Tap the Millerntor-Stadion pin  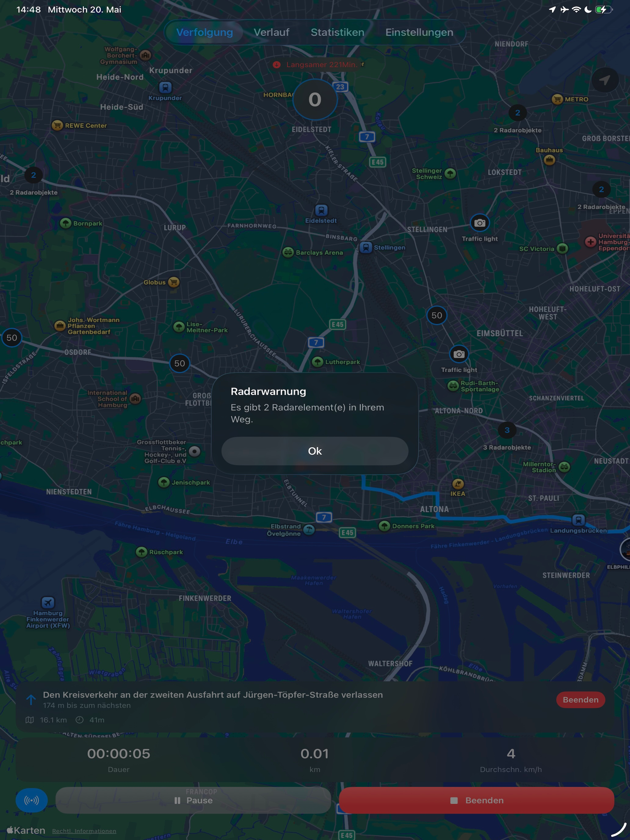tap(564, 467)
